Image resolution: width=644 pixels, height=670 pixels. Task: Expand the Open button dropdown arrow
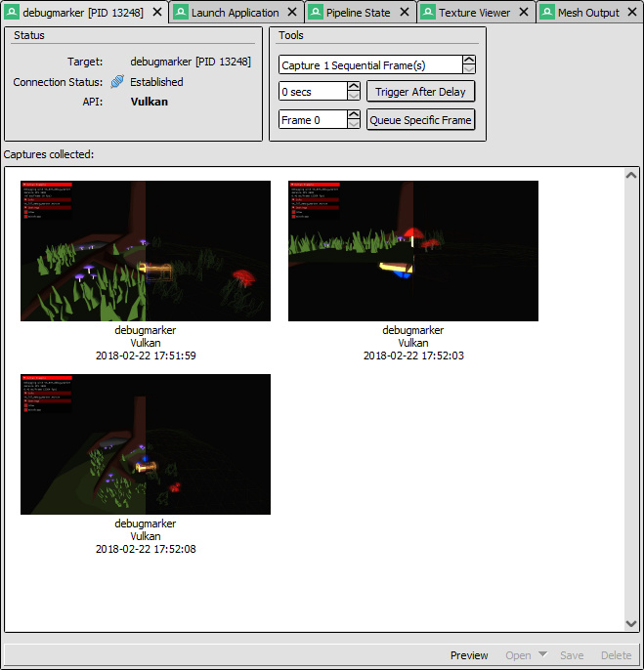[x=542, y=654]
